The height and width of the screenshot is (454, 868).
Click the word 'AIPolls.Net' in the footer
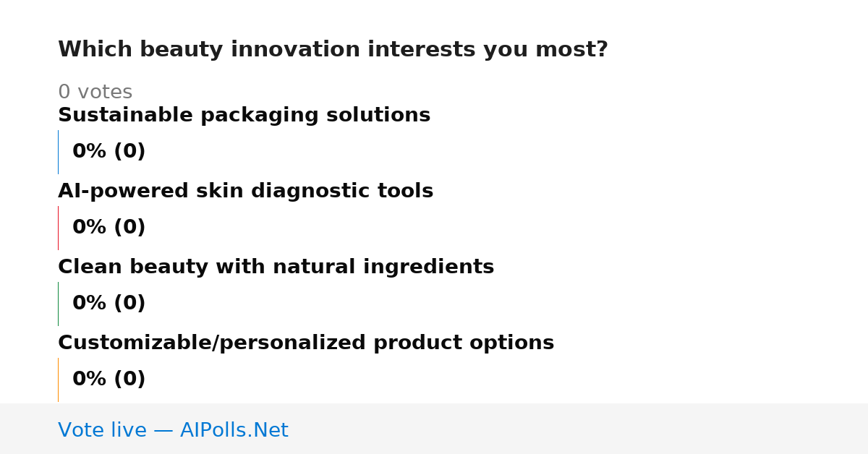(x=234, y=431)
